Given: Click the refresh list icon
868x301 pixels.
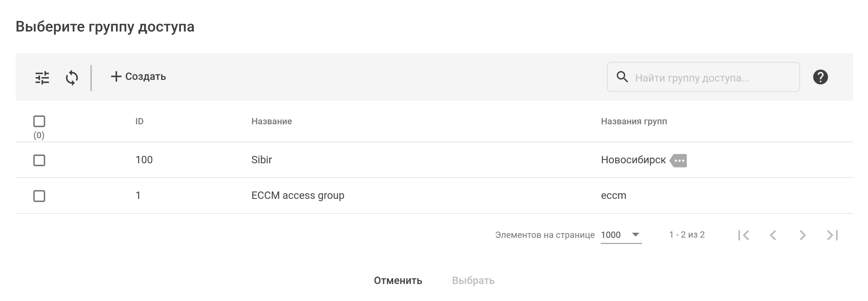Looking at the screenshot, I should 72,77.
